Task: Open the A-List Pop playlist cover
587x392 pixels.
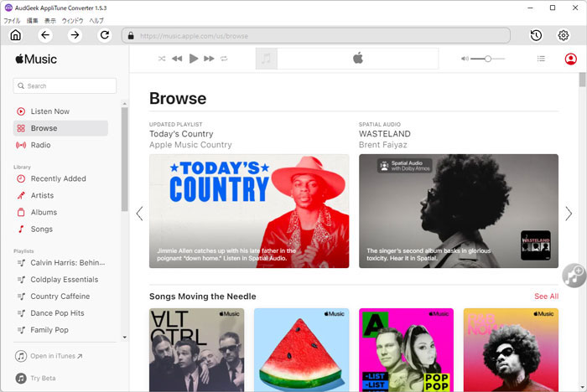Action: click(x=406, y=350)
